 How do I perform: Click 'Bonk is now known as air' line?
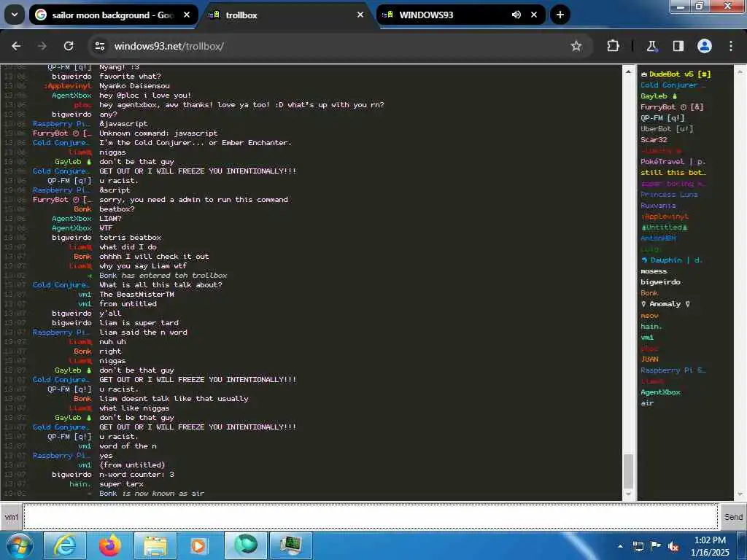(152, 494)
